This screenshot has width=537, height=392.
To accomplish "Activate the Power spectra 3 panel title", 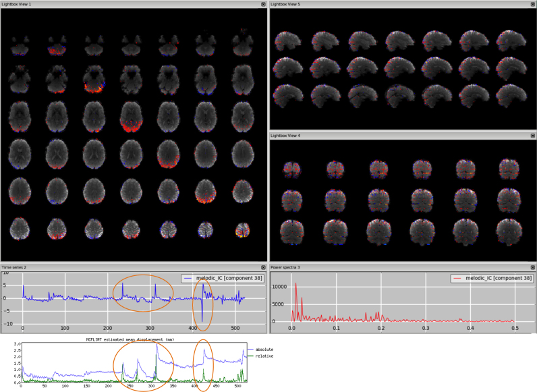I will coord(371,267).
